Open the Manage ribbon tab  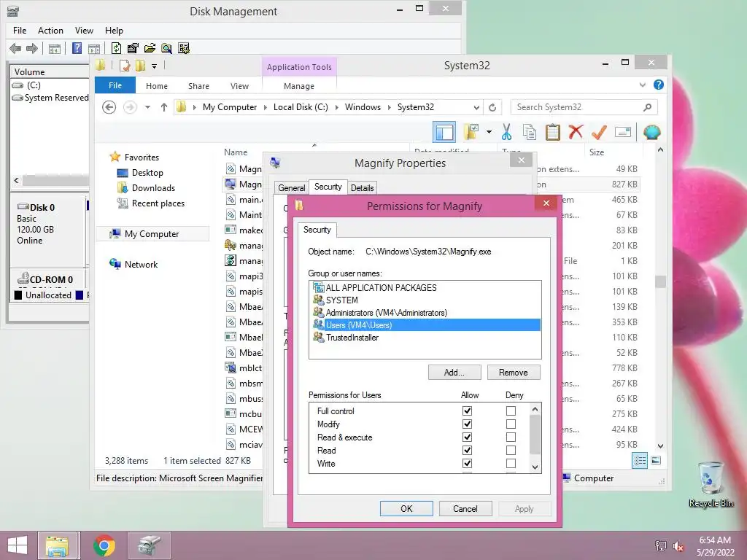click(298, 86)
